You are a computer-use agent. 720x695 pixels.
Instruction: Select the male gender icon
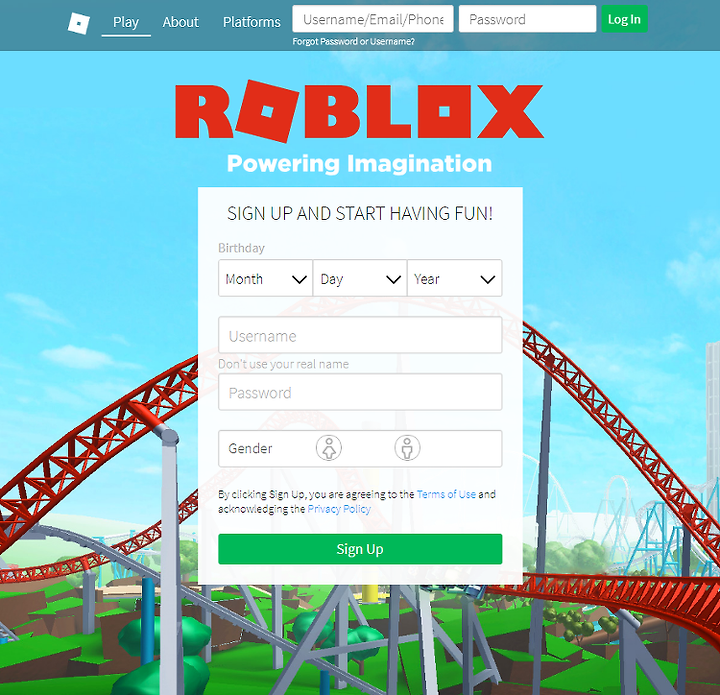(407, 448)
